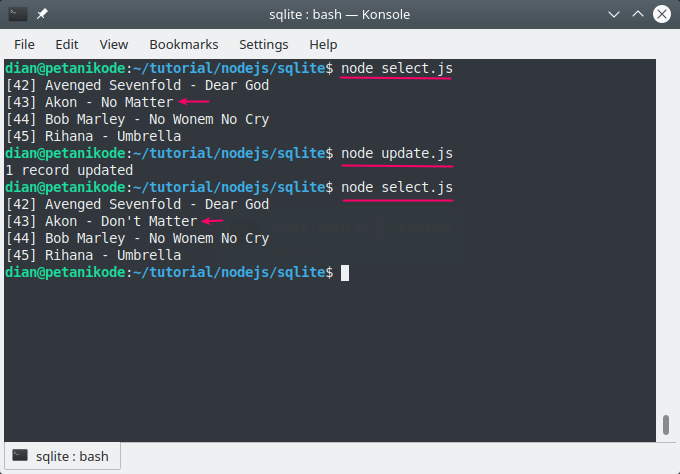The width and height of the screenshot is (680, 474).
Task: Maximize the Konsole window with up chevron
Action: point(638,14)
